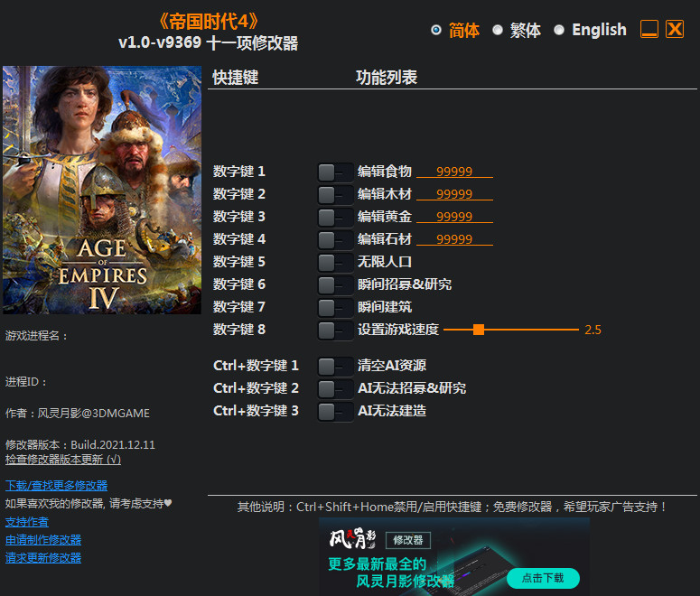Image resolution: width=700 pixels, height=596 pixels.
Task: Click the 数字键 1 hotkey label
Action: (x=238, y=172)
